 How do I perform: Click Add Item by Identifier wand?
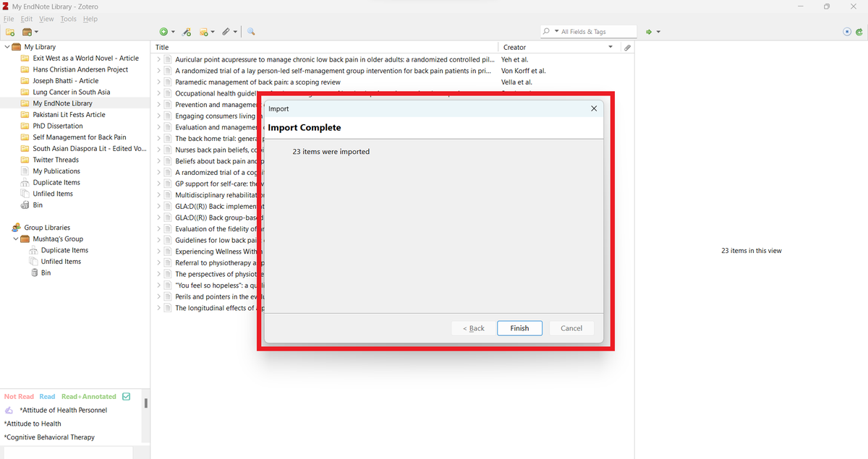tap(187, 32)
